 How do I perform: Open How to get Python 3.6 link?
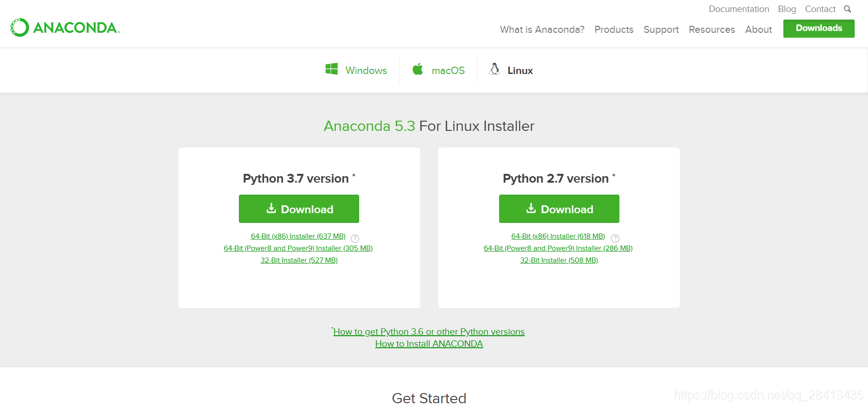click(x=428, y=332)
